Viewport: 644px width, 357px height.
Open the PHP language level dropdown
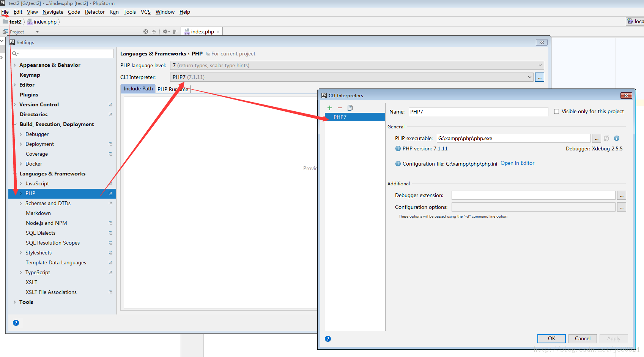click(357, 65)
